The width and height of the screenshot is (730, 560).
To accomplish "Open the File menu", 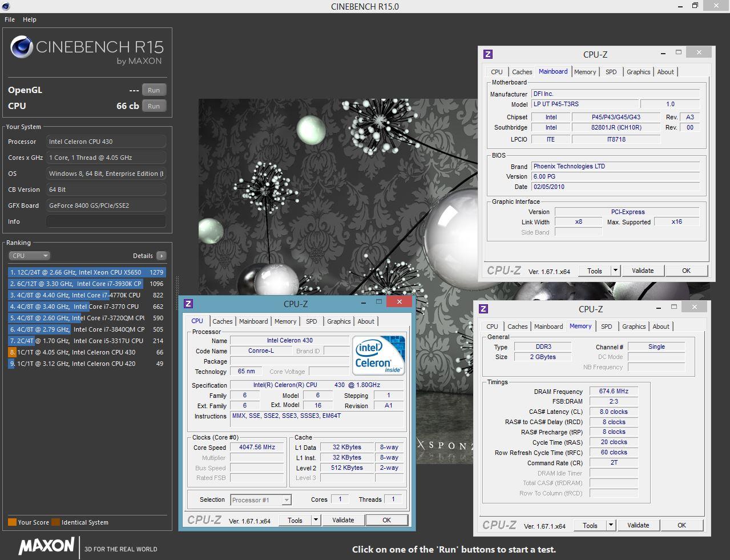I will (x=10, y=19).
